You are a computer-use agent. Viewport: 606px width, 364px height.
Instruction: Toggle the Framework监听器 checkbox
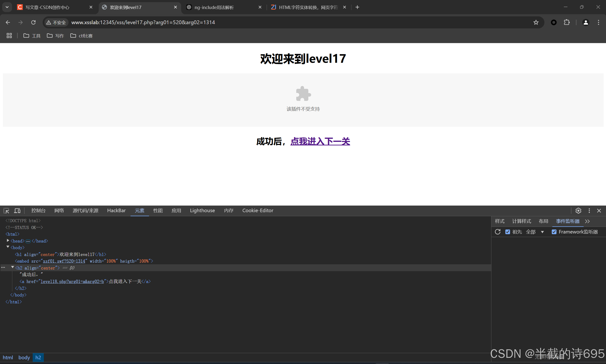point(554,232)
